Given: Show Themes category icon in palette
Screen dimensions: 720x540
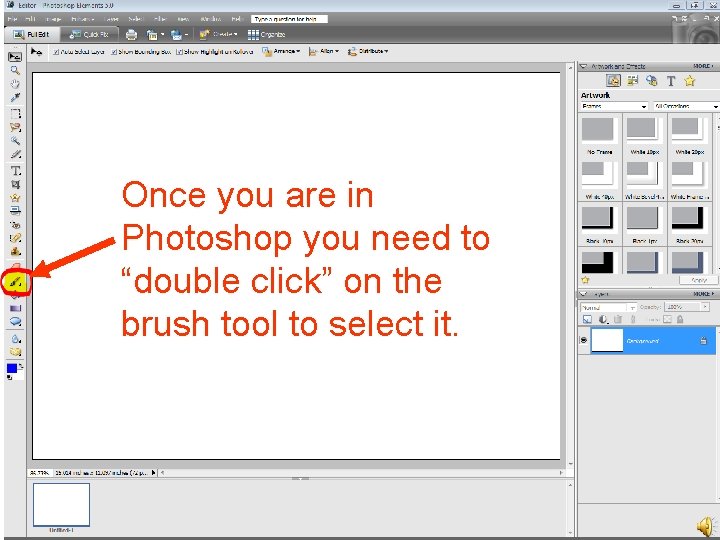Looking at the screenshot, I should click(x=633, y=81).
